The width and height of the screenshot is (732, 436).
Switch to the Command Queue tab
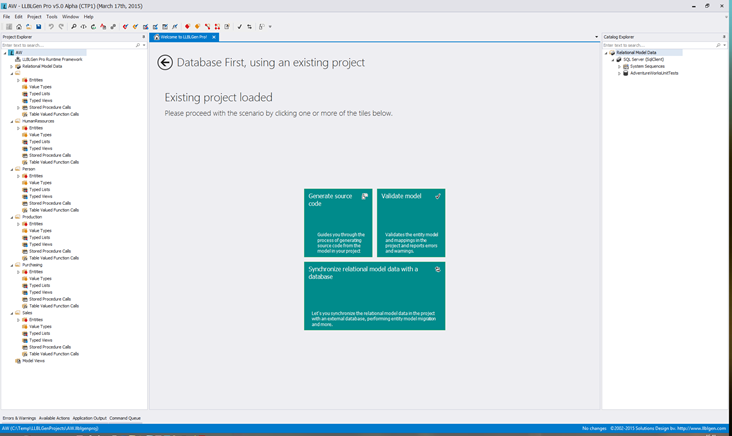(125, 418)
